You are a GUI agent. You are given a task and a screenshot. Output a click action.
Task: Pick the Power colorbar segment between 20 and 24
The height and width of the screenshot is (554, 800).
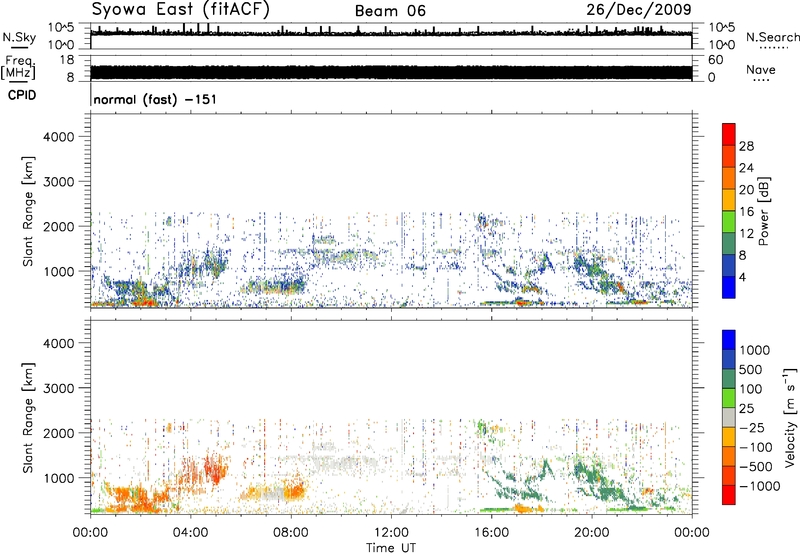[729, 178]
